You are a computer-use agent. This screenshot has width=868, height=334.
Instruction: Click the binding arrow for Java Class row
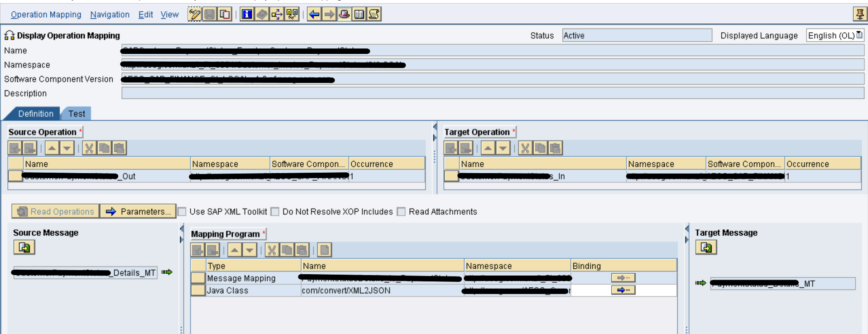[x=623, y=290]
